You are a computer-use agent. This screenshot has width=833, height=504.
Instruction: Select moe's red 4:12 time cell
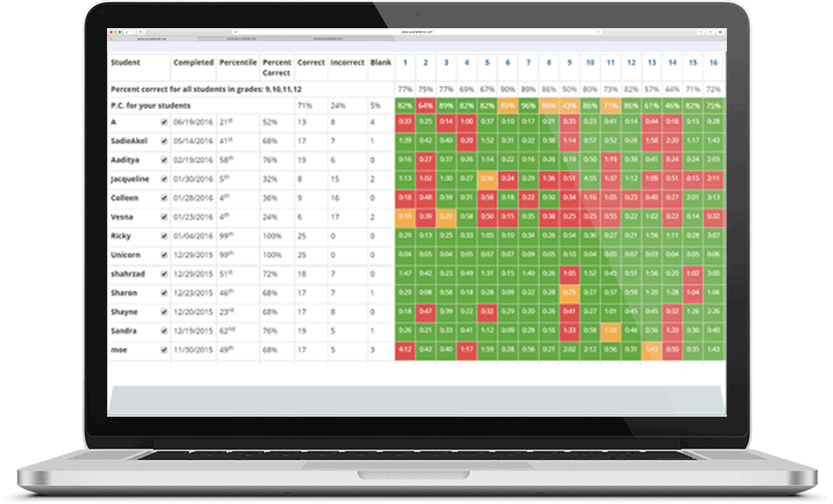[x=405, y=350]
